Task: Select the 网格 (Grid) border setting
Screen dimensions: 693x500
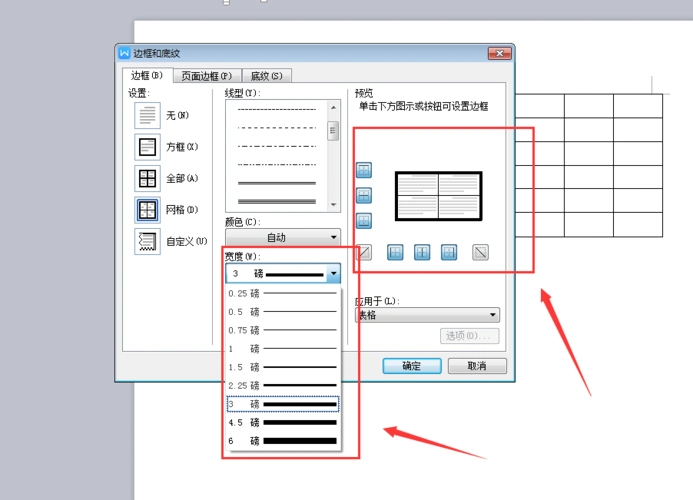Action: (147, 210)
